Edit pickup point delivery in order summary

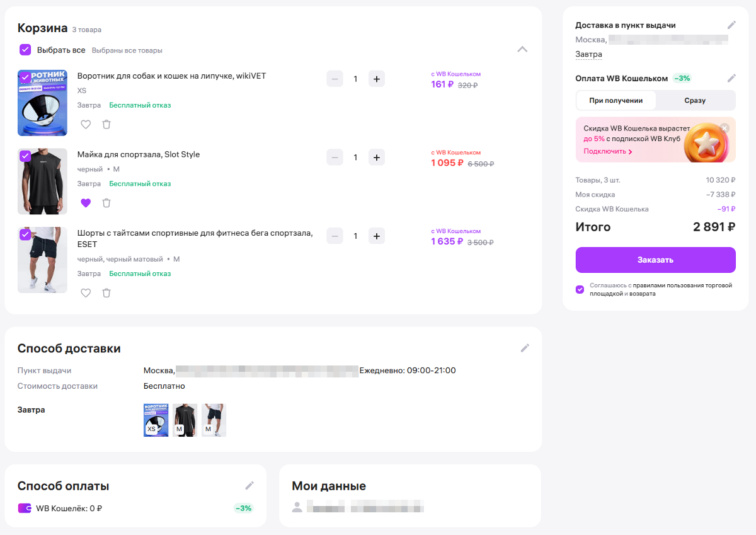[x=731, y=25]
